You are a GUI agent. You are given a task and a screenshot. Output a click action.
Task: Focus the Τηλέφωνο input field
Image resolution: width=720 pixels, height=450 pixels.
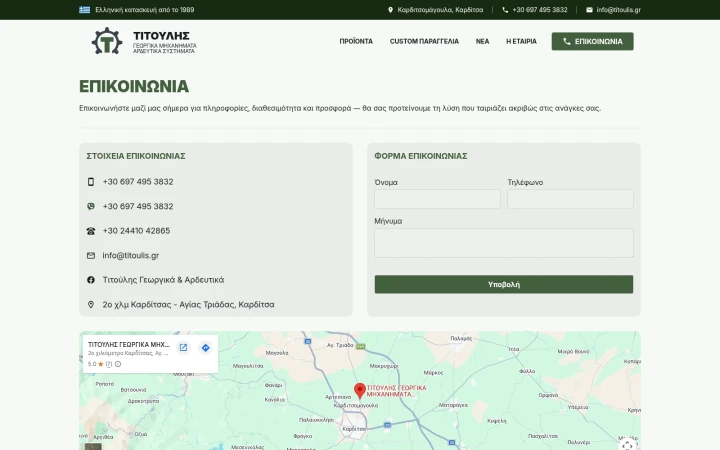click(570, 199)
